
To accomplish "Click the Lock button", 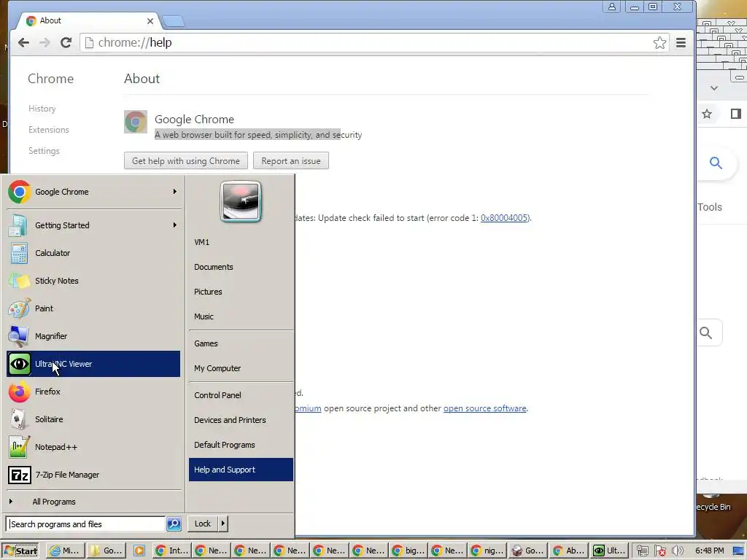I will pos(203,524).
